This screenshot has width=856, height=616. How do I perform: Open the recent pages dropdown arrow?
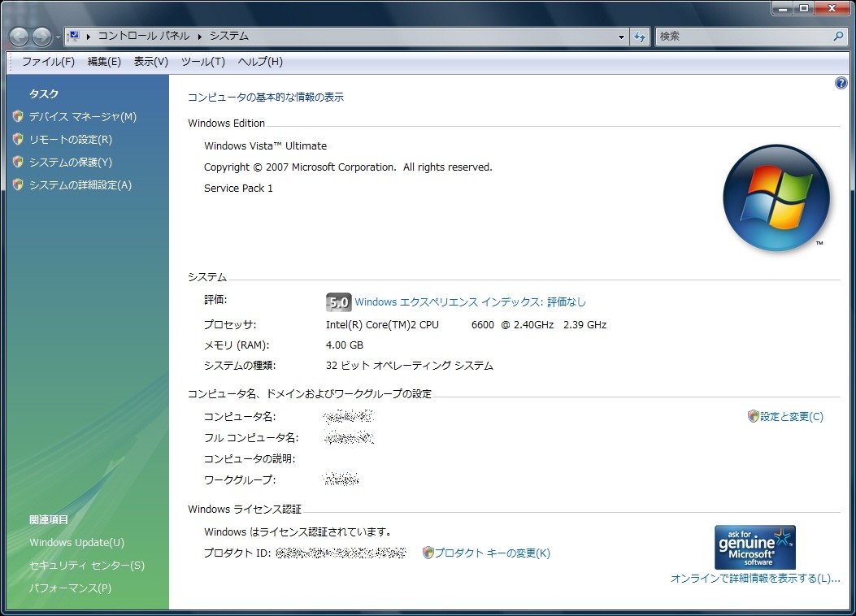[58, 37]
